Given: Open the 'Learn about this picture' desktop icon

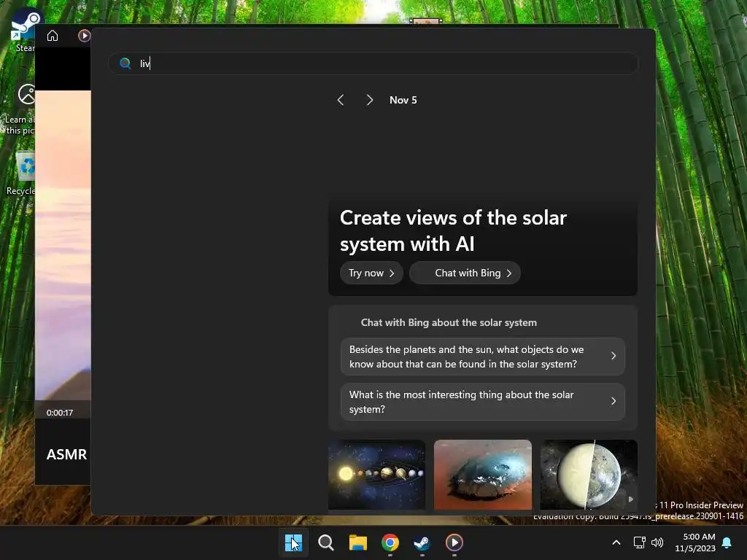Looking at the screenshot, I should (x=20, y=109).
